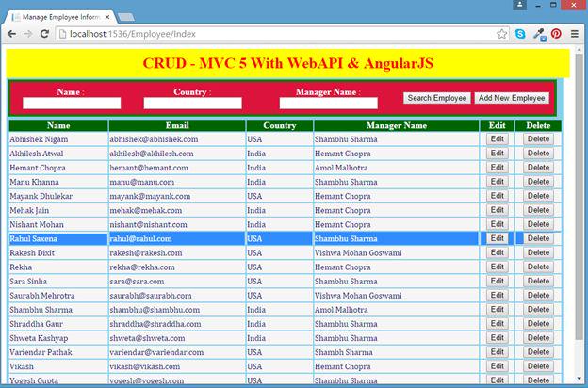The height and width of the screenshot is (388, 588).
Task: Click the address bar URL
Action: pos(133,34)
